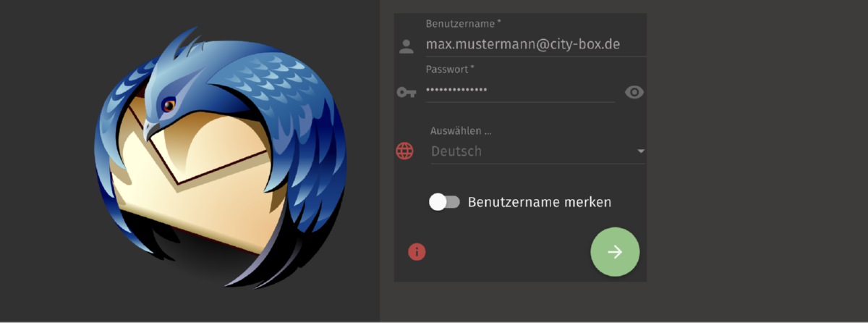Click the "Passwort *" field label
868x323 pixels.
pos(450,69)
